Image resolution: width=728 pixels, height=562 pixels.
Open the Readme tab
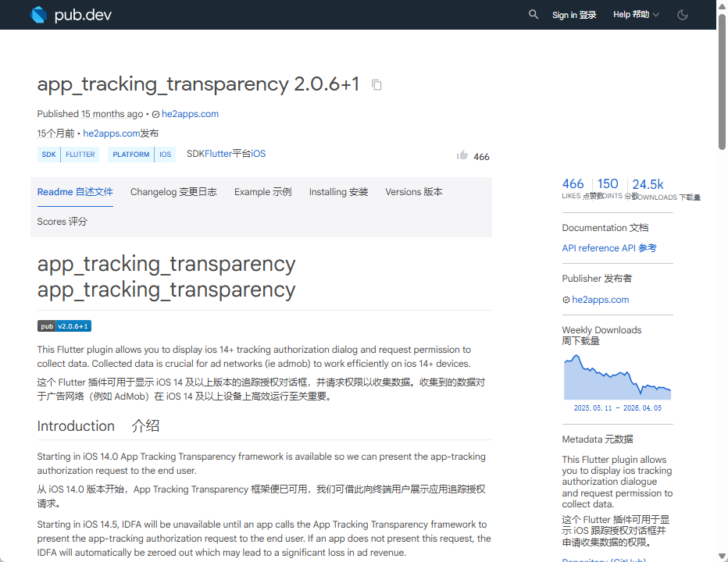point(75,192)
